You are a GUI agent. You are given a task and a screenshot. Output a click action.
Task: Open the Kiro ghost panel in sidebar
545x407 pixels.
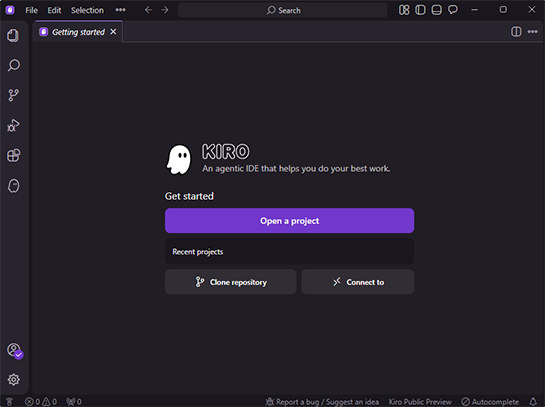14,186
